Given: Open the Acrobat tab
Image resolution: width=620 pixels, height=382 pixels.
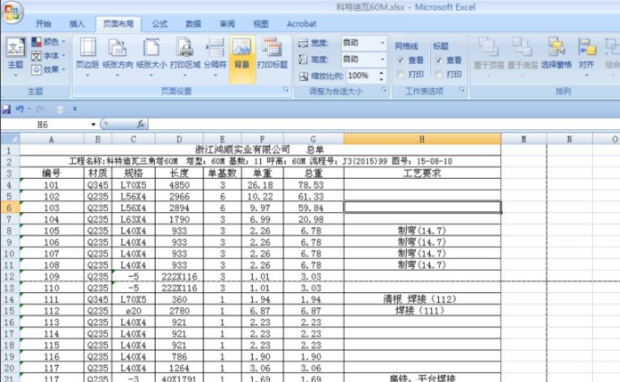Looking at the screenshot, I should click(301, 24).
